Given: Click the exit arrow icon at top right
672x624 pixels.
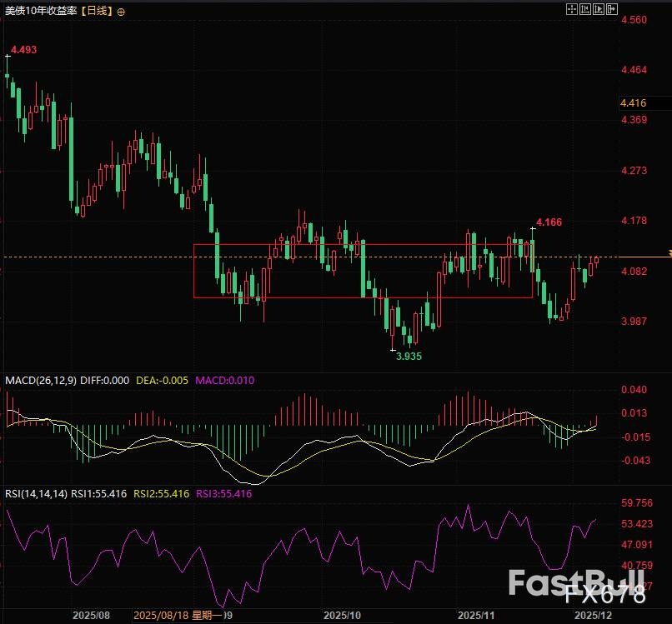Looking at the screenshot, I should (x=613, y=9).
